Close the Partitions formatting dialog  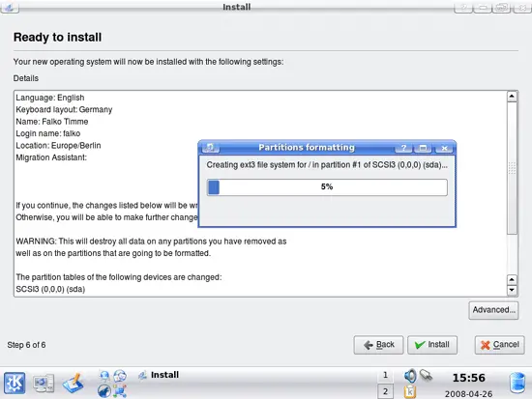tap(444, 148)
